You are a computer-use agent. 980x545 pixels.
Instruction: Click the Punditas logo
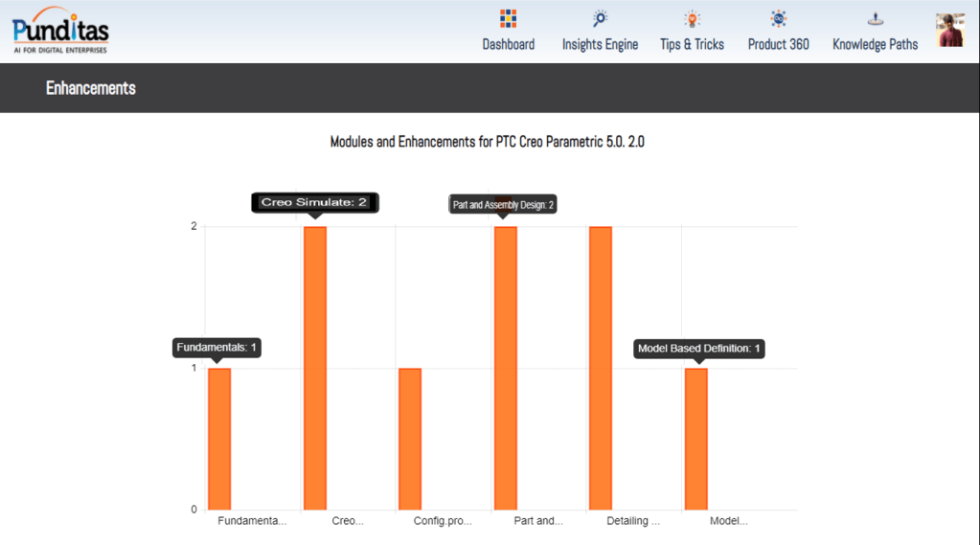pos(60,30)
